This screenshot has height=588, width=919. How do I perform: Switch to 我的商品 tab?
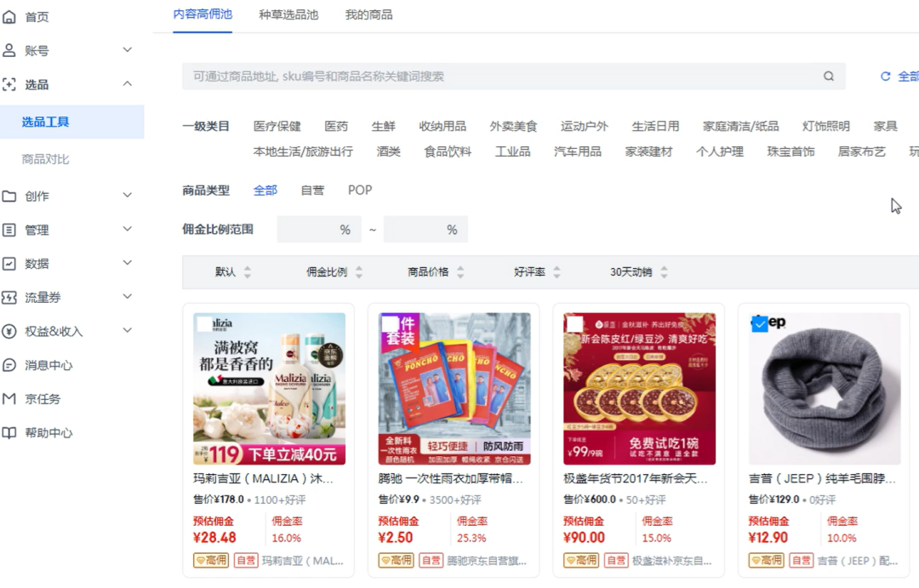[368, 14]
